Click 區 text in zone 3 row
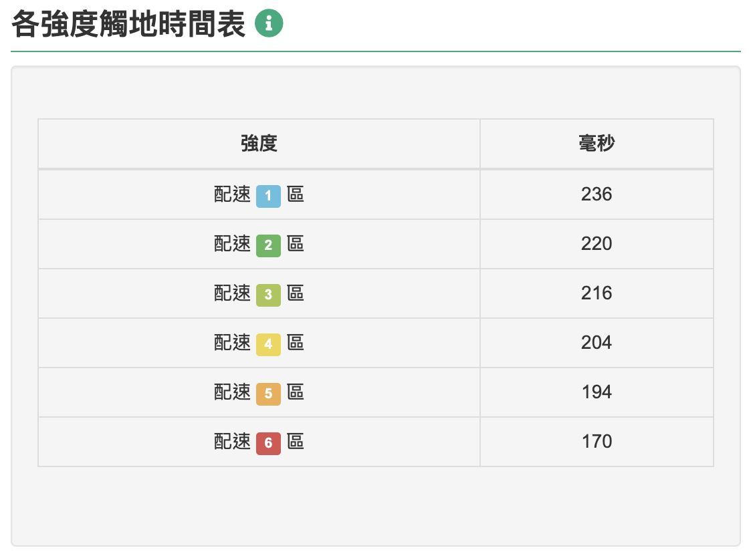 296,293
